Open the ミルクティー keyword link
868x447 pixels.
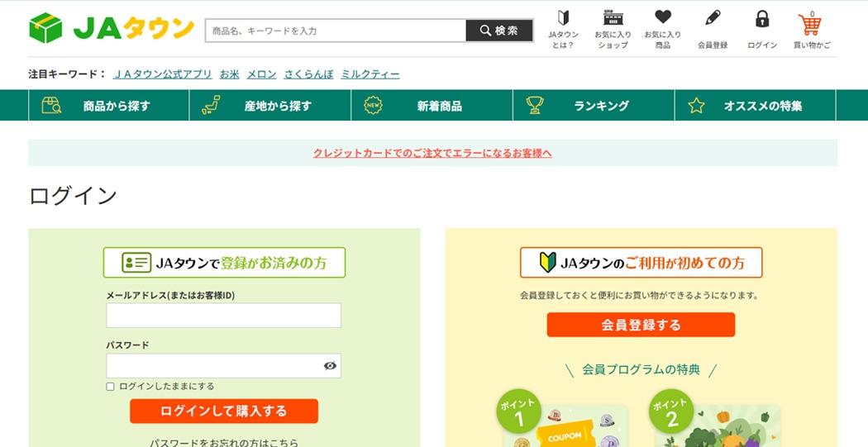coord(370,74)
